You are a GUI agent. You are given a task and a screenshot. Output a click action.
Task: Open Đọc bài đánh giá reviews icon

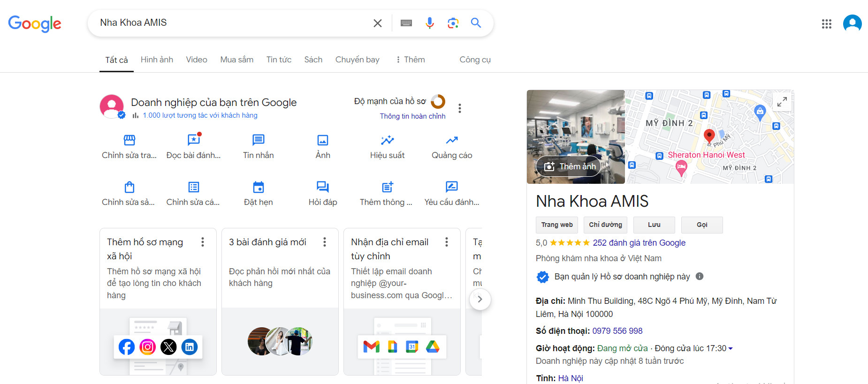pyautogui.click(x=194, y=140)
